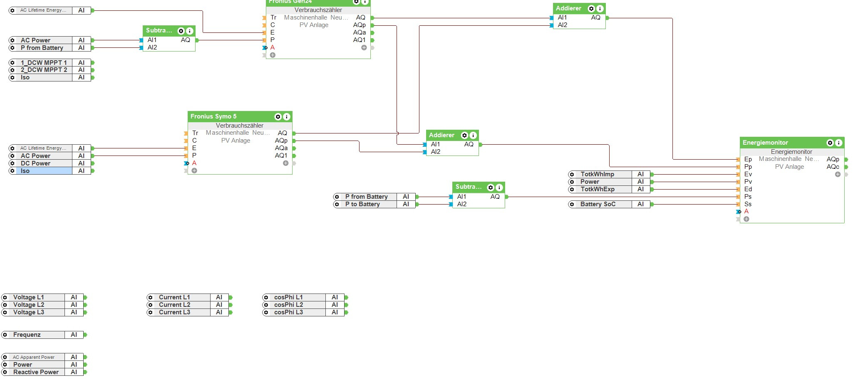This screenshot has width=868, height=380.
Task: Select the DC Power label
Action: [35, 163]
